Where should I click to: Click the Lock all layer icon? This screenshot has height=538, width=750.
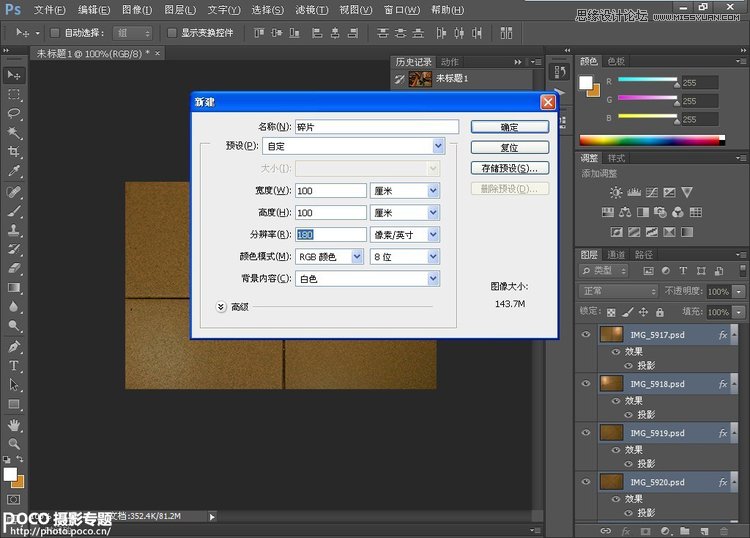660,312
